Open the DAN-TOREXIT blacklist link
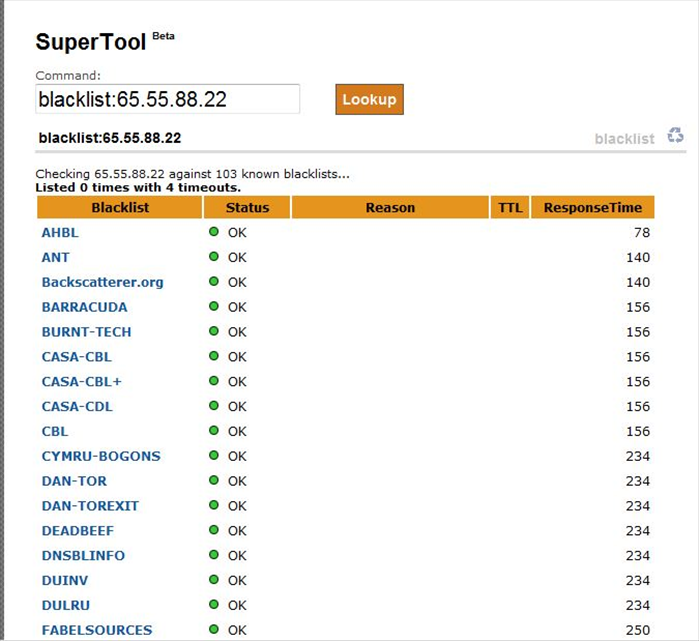699x641 pixels. pyautogui.click(x=90, y=506)
